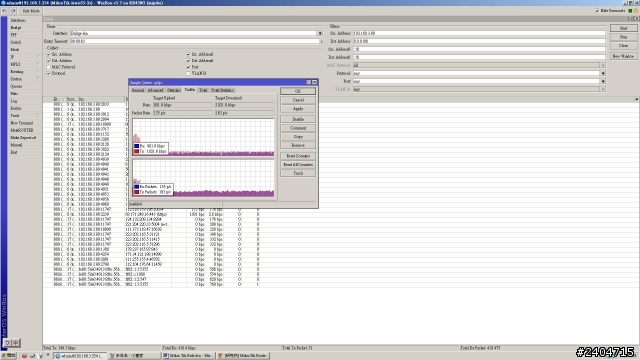Enable the MAC Protocol collect checkbox
This screenshot has height=360, width=640.
pos(49,67)
